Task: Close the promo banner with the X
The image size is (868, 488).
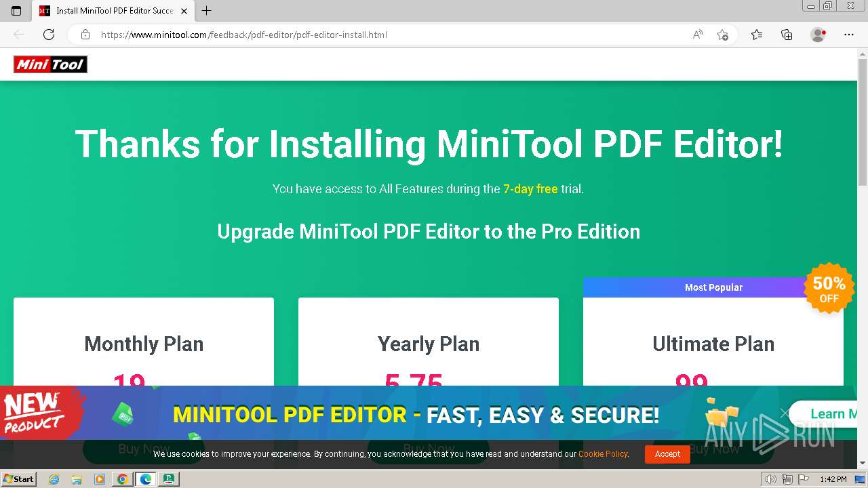Action: (x=785, y=413)
